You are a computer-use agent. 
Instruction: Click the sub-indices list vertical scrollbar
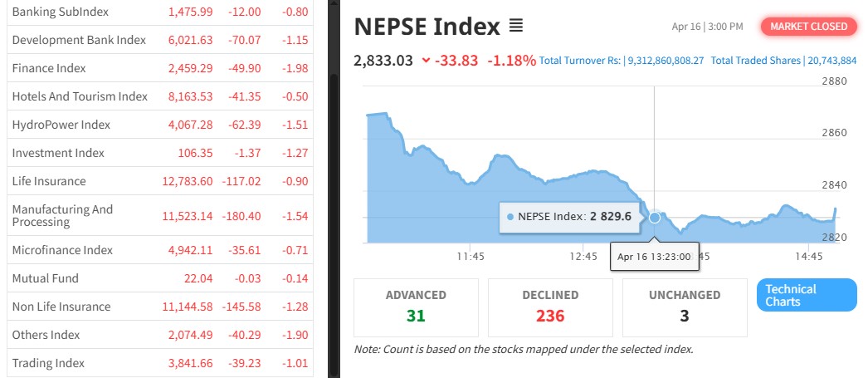334,208
